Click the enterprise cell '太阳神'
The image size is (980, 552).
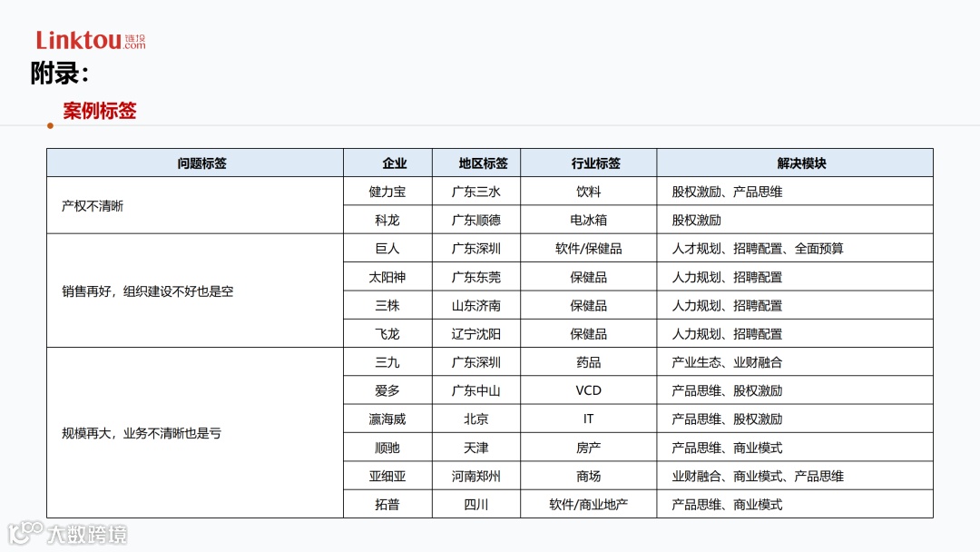(387, 277)
